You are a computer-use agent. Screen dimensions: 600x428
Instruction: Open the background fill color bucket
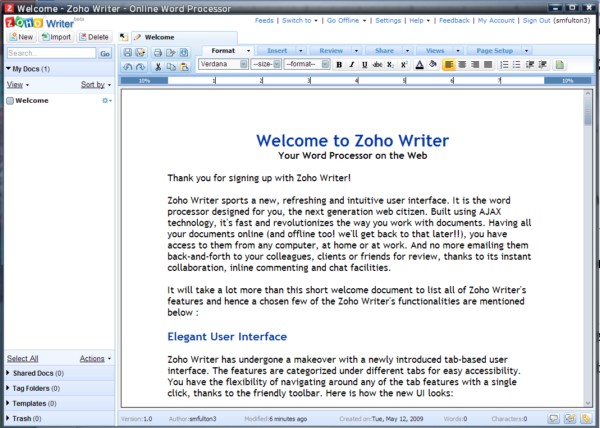tap(433, 65)
